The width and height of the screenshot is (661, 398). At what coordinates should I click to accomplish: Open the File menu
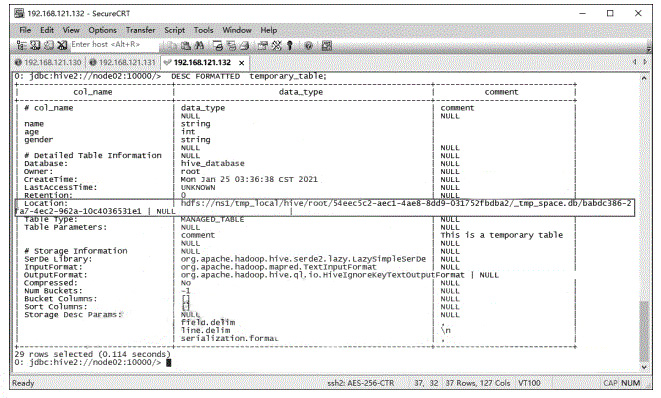pyautogui.click(x=25, y=30)
